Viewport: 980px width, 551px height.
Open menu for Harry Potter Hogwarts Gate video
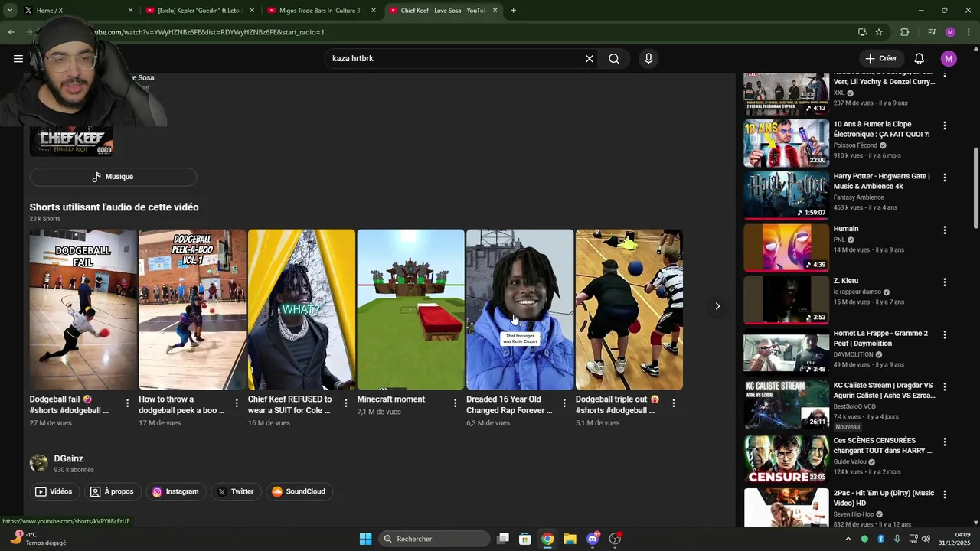pos(944,178)
